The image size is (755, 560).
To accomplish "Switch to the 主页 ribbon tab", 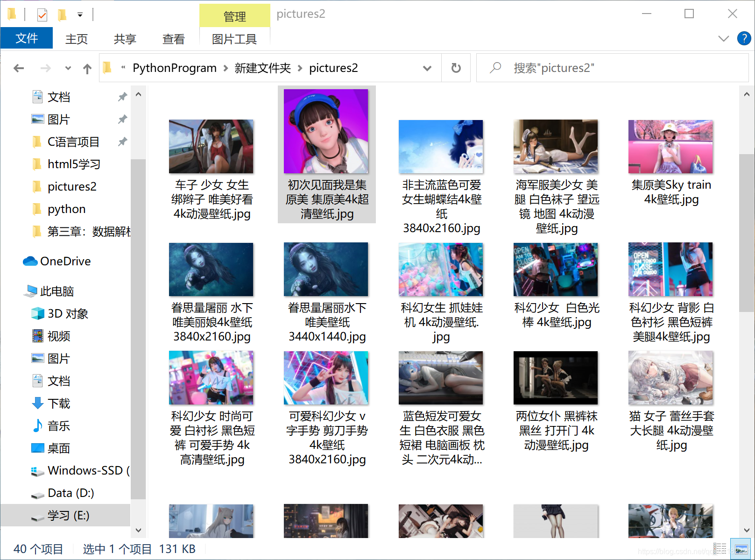I will point(77,39).
